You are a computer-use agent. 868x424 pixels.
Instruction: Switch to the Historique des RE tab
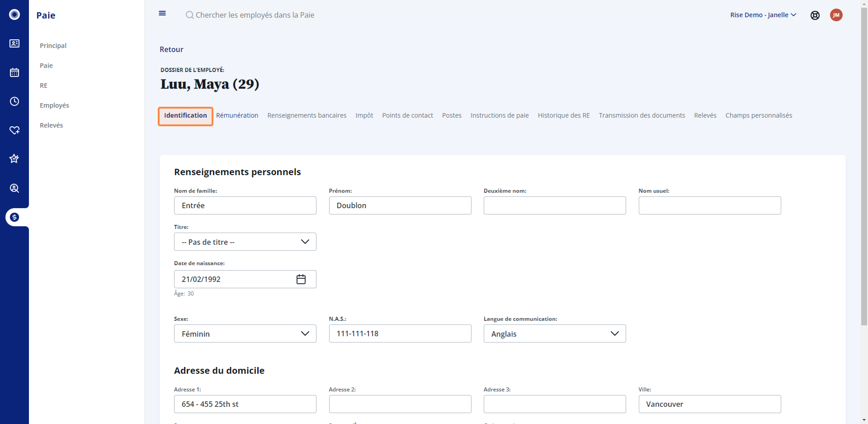(x=563, y=115)
